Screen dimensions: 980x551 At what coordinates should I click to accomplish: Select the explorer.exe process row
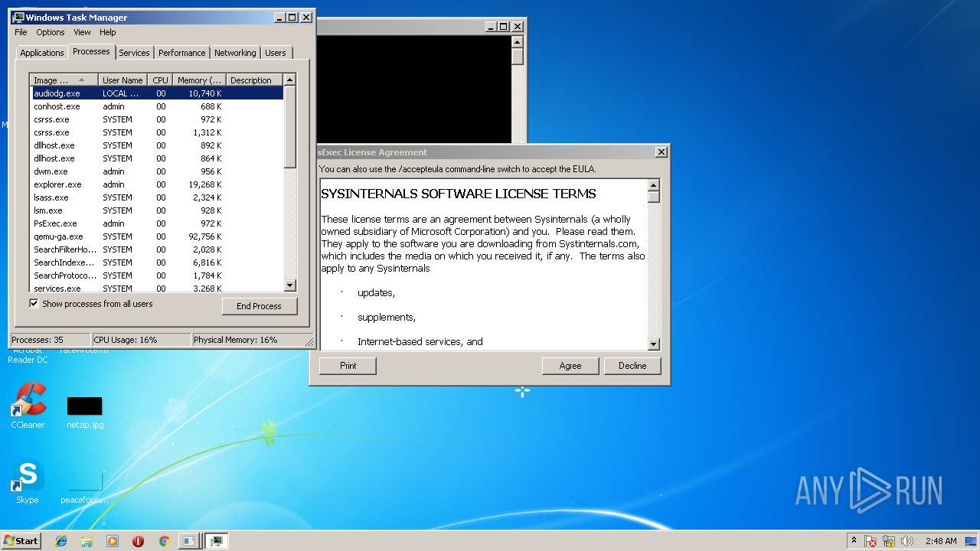pyautogui.click(x=157, y=184)
